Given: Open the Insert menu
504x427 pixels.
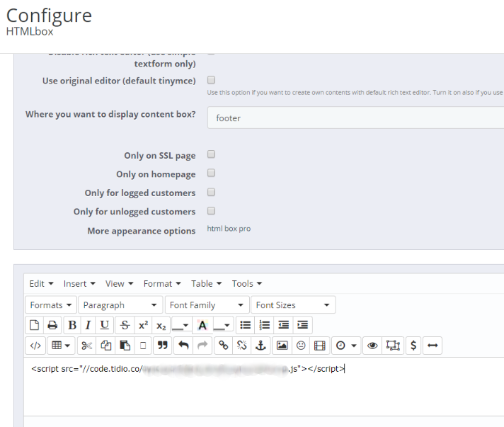Looking at the screenshot, I should [x=79, y=283].
